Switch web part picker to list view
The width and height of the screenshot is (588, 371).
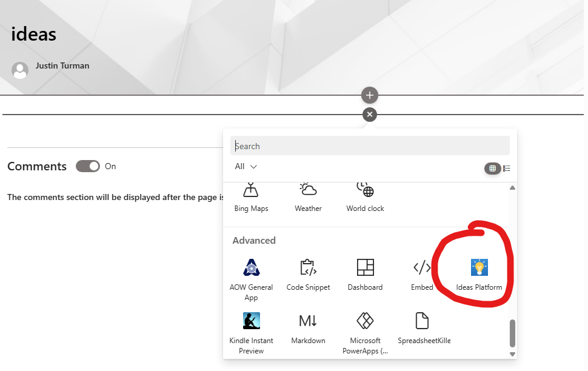tap(507, 168)
